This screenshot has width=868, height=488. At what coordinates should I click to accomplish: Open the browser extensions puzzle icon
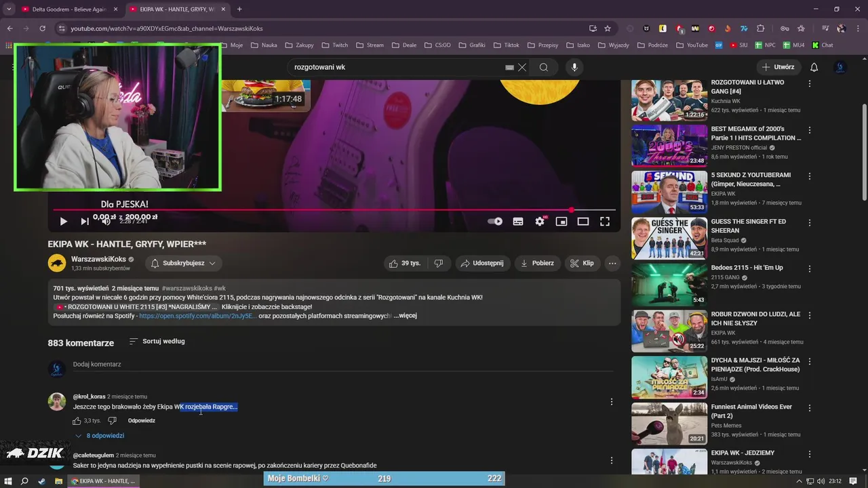760,28
